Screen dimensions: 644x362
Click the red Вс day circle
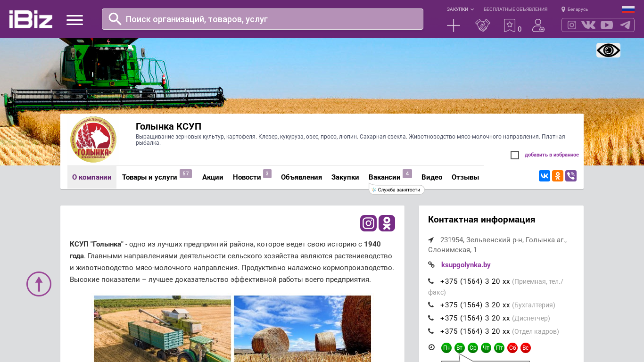(526, 348)
